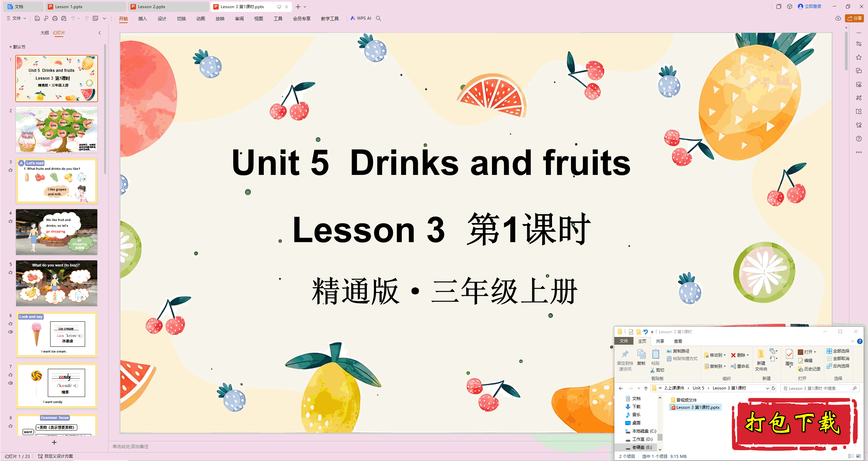
Task: Click the cloud upload icon
Action: point(838,18)
